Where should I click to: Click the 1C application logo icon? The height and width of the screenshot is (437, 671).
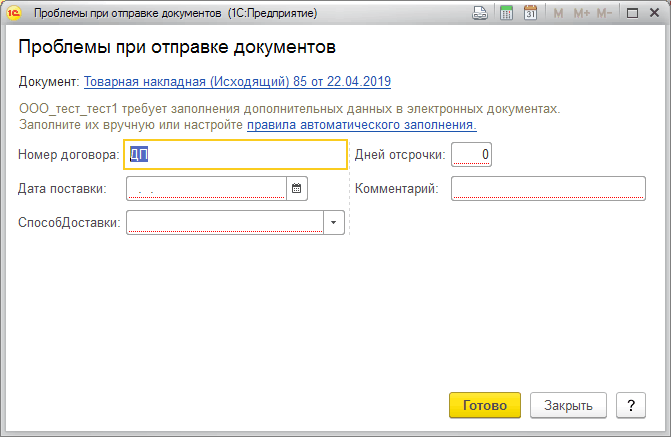[14, 14]
